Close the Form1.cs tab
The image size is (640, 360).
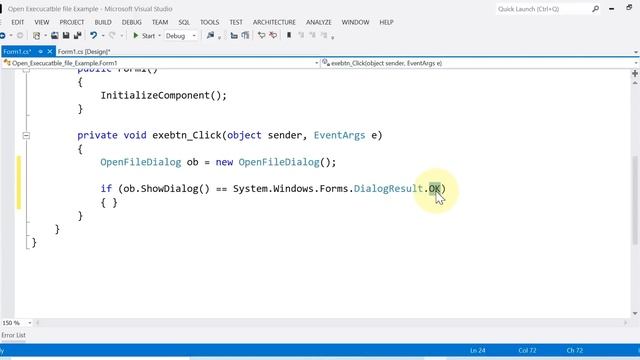pos(50,52)
